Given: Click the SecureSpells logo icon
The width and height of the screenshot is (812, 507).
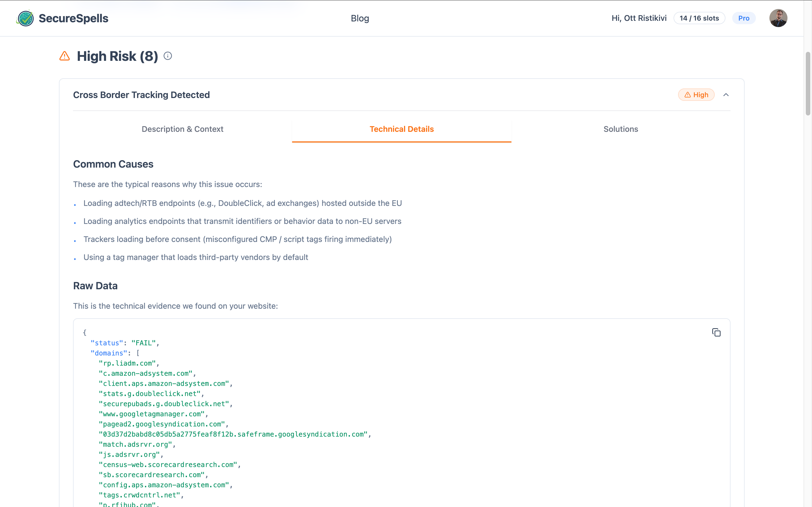Looking at the screenshot, I should point(25,18).
